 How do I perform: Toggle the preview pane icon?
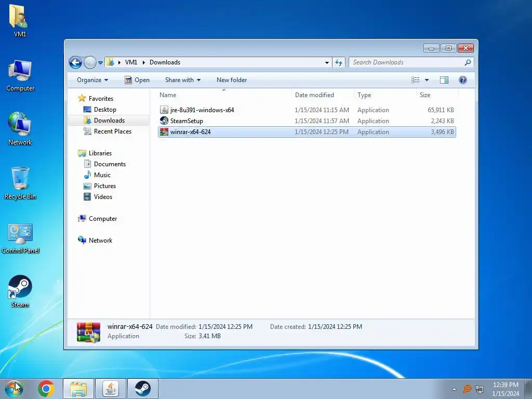444,80
